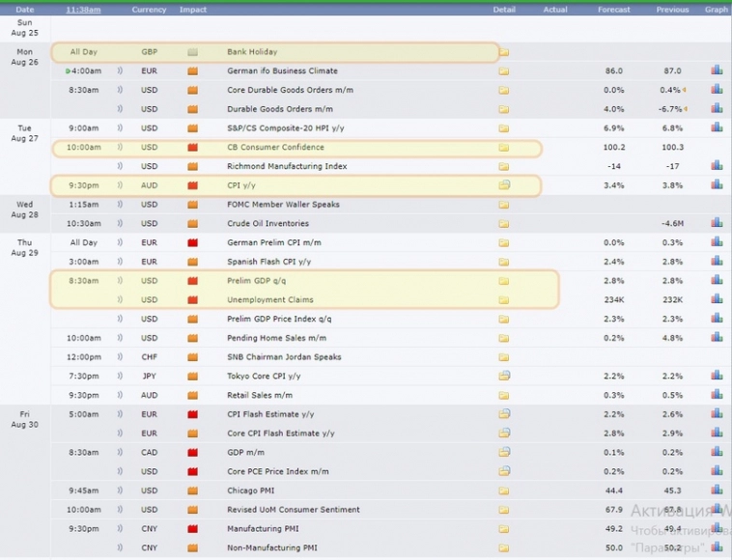Click orange impact icon for Chicago PMI

(x=192, y=490)
